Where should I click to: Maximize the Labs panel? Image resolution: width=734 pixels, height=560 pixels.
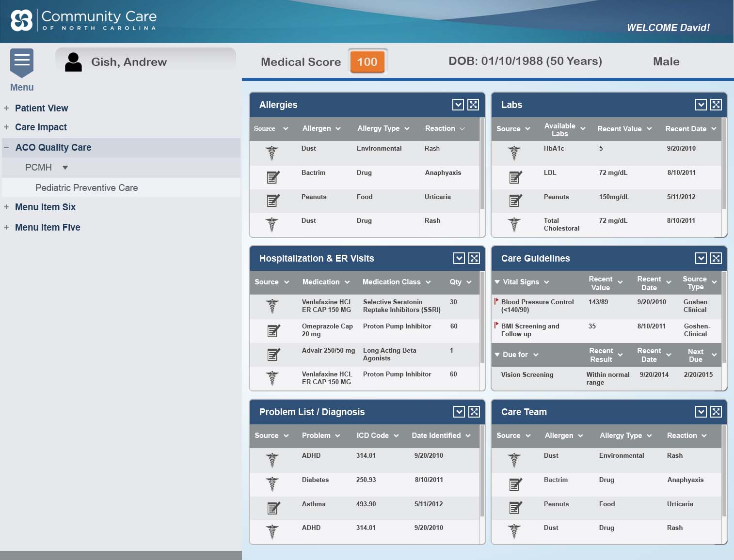tap(716, 105)
